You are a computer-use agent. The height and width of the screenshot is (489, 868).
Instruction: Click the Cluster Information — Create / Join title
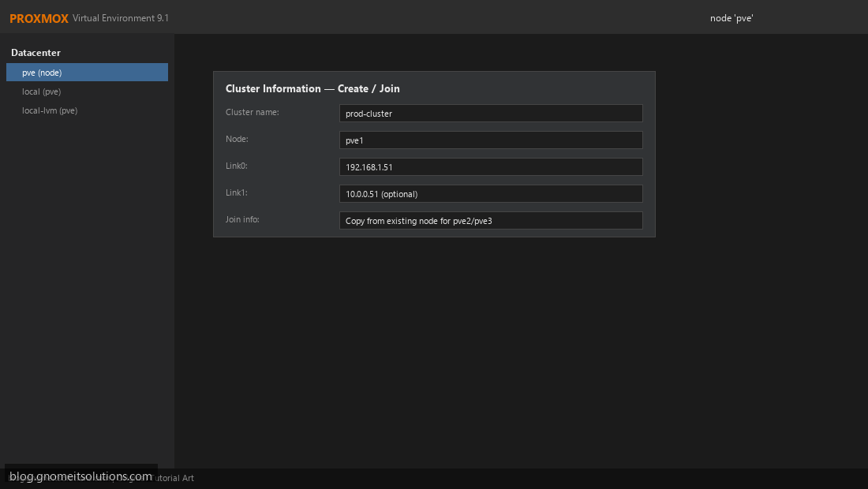[312, 88]
